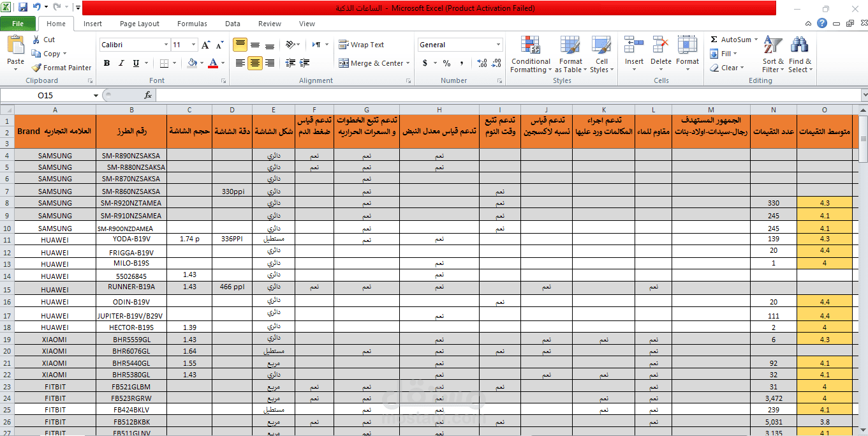The width and height of the screenshot is (868, 436).
Task: Decrease font size with Shrink Font
Action: tap(219, 45)
